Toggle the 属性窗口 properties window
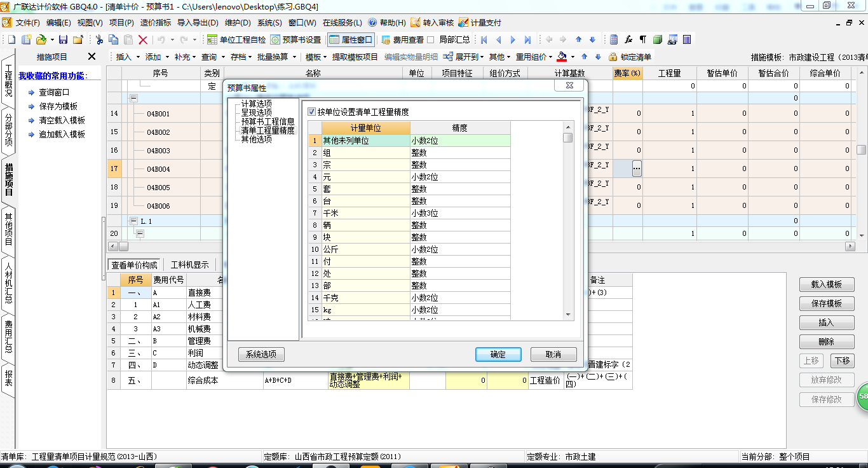 [351, 39]
